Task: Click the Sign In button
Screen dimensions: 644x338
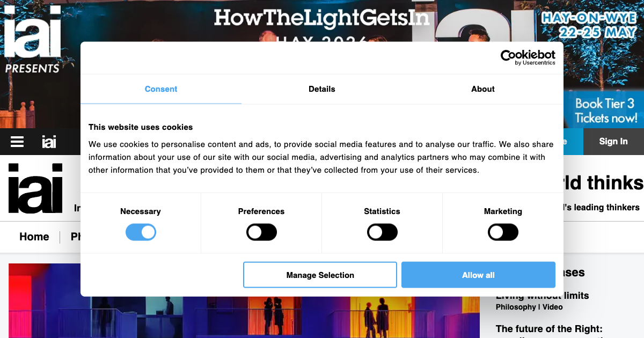Action: [613, 142]
